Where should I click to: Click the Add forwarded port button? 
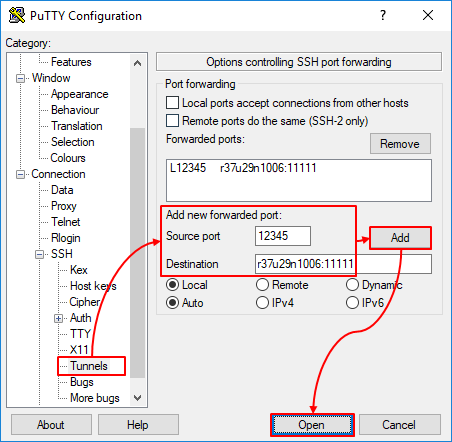(400, 238)
